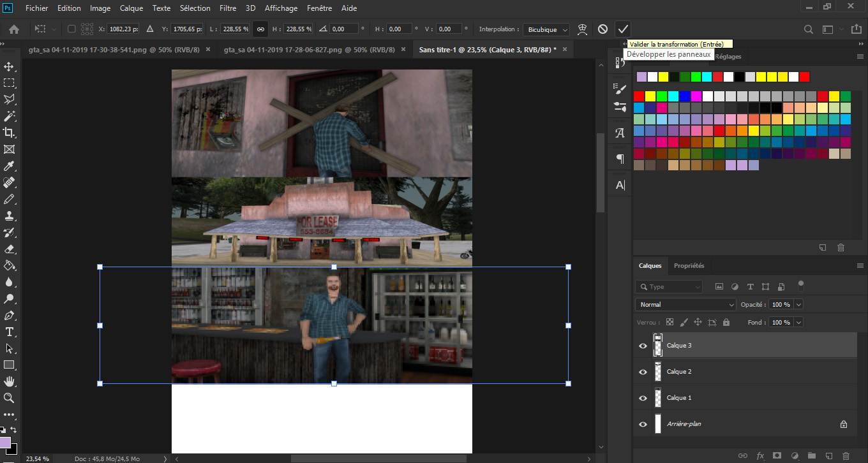The width and height of the screenshot is (868, 463).
Task: Select the Path Selection tool
Action: click(x=10, y=348)
